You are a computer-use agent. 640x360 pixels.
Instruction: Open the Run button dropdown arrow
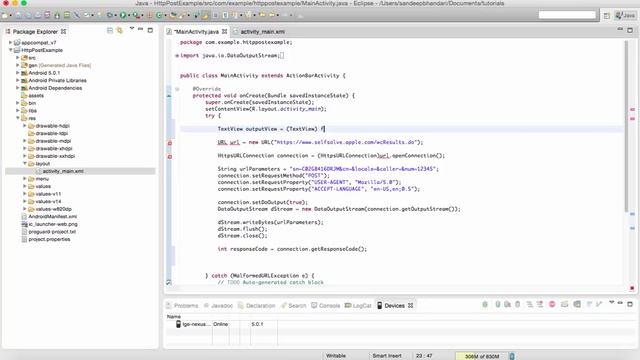(x=129, y=16)
